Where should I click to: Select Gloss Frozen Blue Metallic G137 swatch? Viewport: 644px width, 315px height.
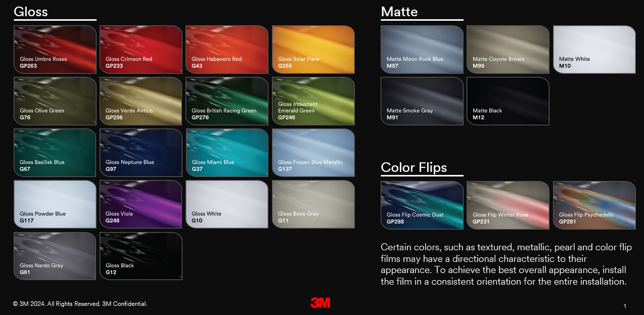coord(313,153)
